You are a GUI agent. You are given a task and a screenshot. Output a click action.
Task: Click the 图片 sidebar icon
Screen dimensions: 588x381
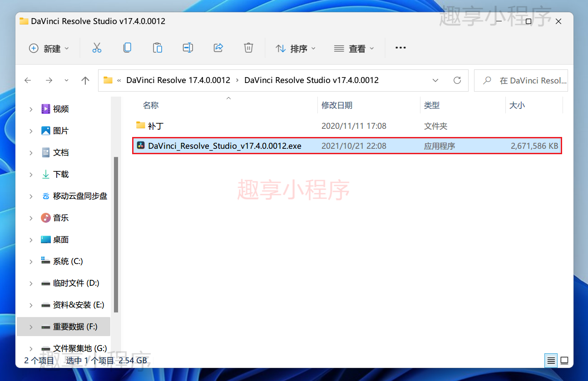tap(45, 131)
